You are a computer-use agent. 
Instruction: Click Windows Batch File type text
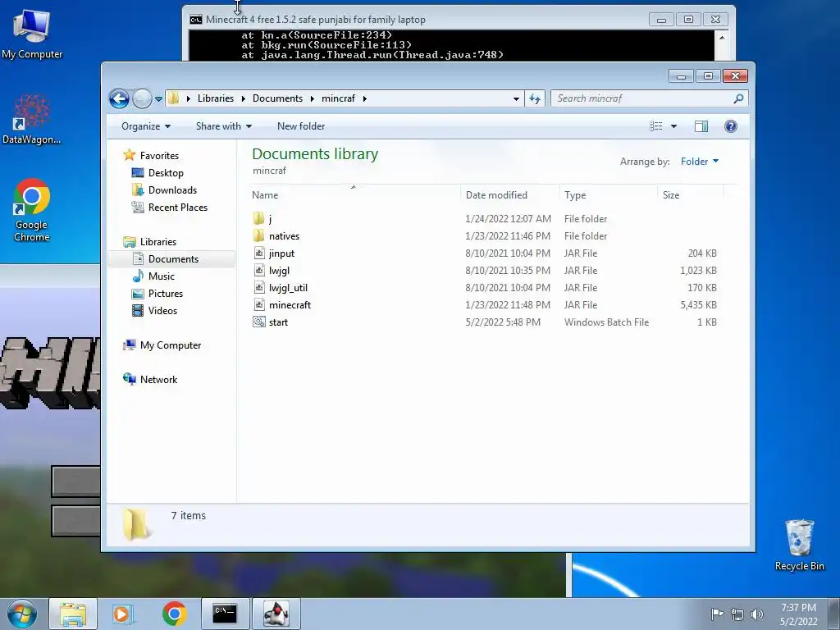(606, 322)
